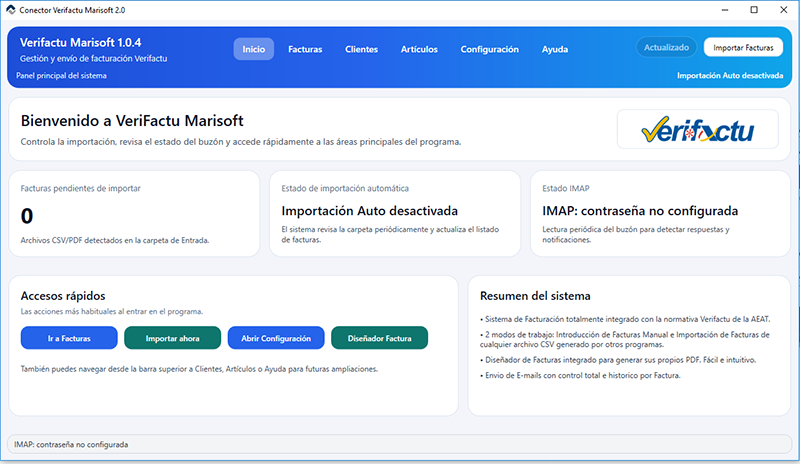
Task: Click 'IMAP: contraseña no configurada' card heading
Action: [640, 211]
